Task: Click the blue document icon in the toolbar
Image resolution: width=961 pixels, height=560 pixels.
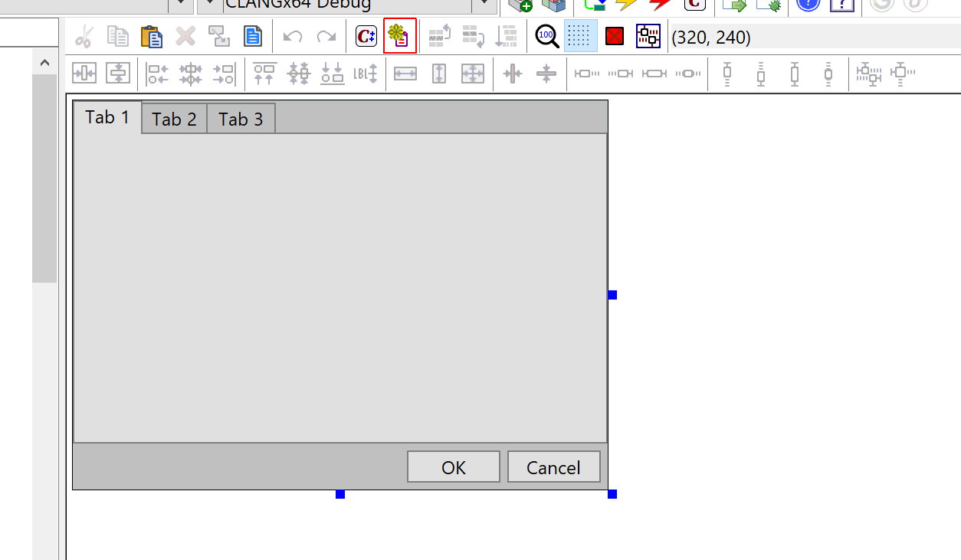Action: click(252, 36)
